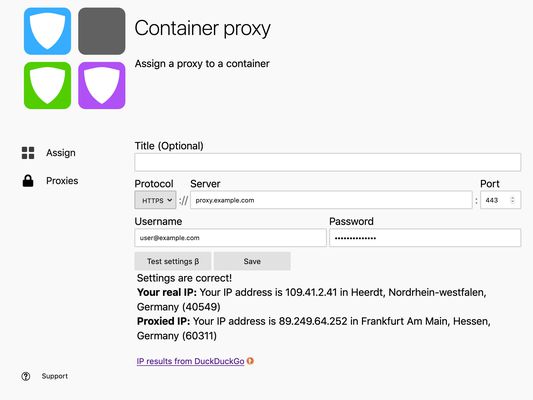Select the Username input field
Image resolution: width=533 pixels, height=400 pixels.
(230, 238)
